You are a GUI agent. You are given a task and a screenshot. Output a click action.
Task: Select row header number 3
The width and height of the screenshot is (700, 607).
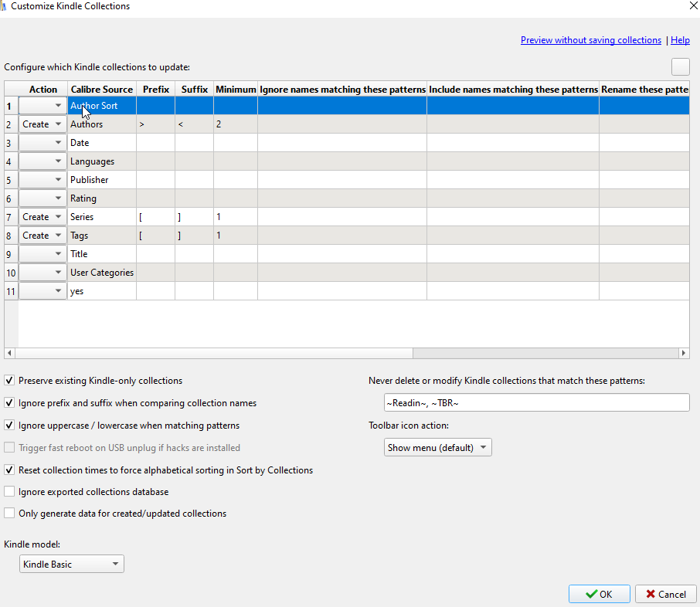tap(11, 143)
